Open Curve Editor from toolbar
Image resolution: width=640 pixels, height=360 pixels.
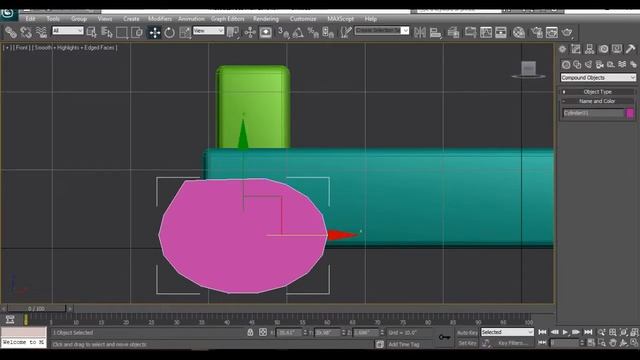coord(486,32)
